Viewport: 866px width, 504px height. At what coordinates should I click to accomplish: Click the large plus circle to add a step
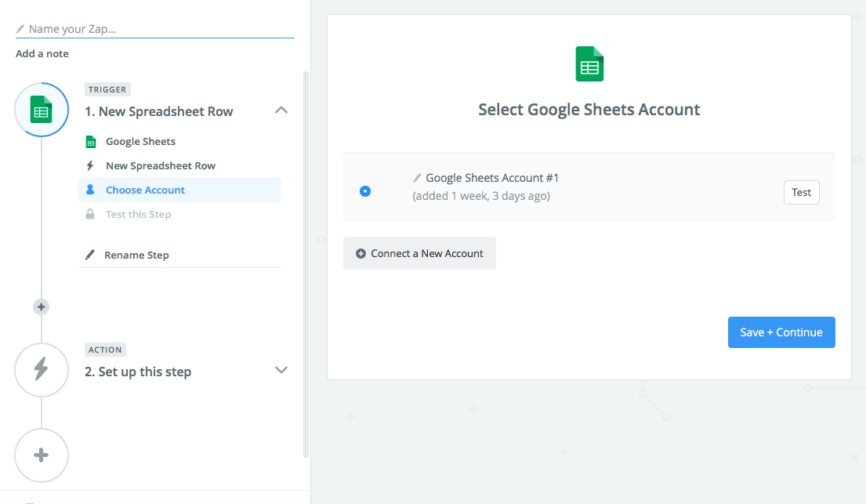[41, 455]
